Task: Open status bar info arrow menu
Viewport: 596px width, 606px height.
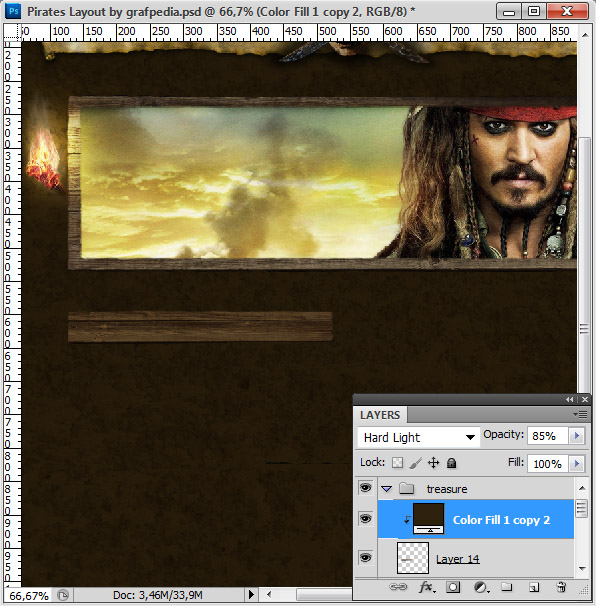Action: click(251, 594)
